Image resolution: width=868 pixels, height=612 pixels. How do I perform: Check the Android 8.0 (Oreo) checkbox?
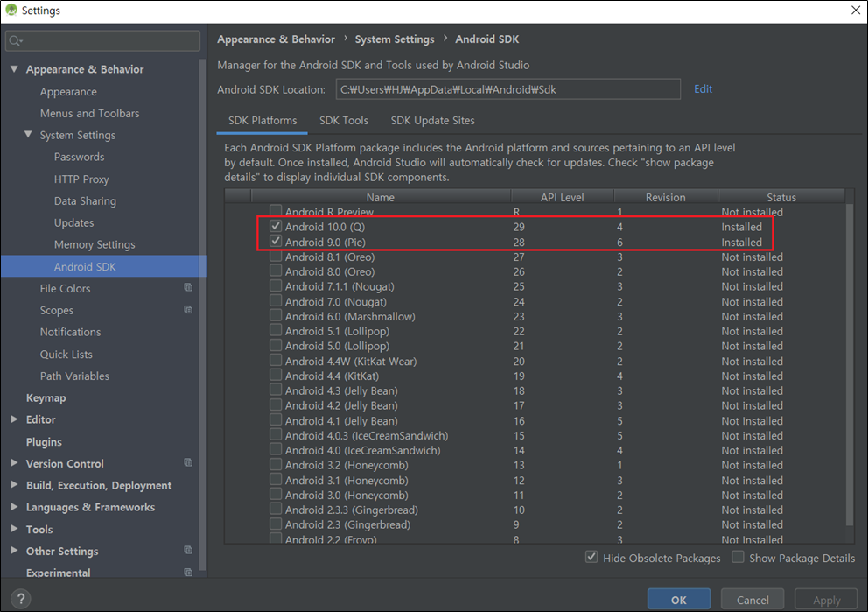point(276,271)
